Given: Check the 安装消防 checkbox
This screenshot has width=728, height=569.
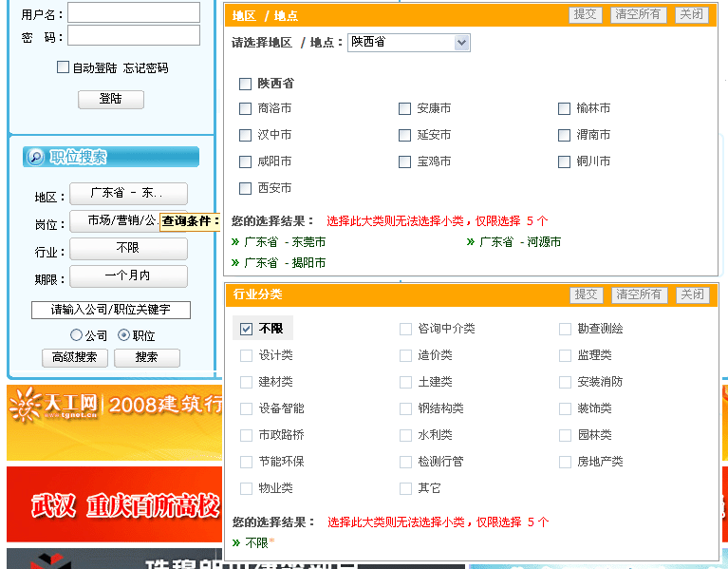Looking at the screenshot, I should (565, 382).
